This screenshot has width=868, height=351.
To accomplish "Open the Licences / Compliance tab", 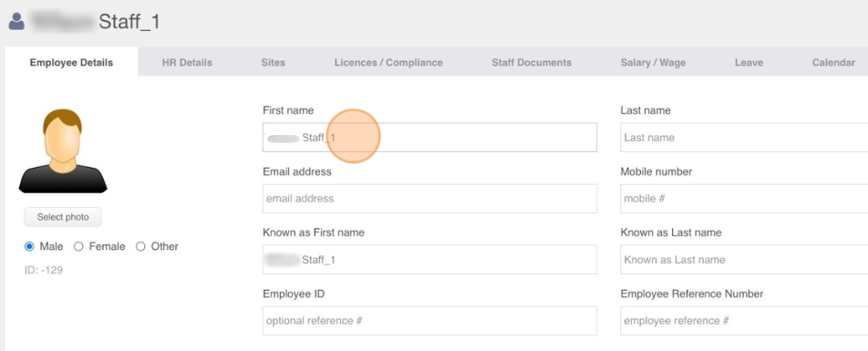I will 388,63.
